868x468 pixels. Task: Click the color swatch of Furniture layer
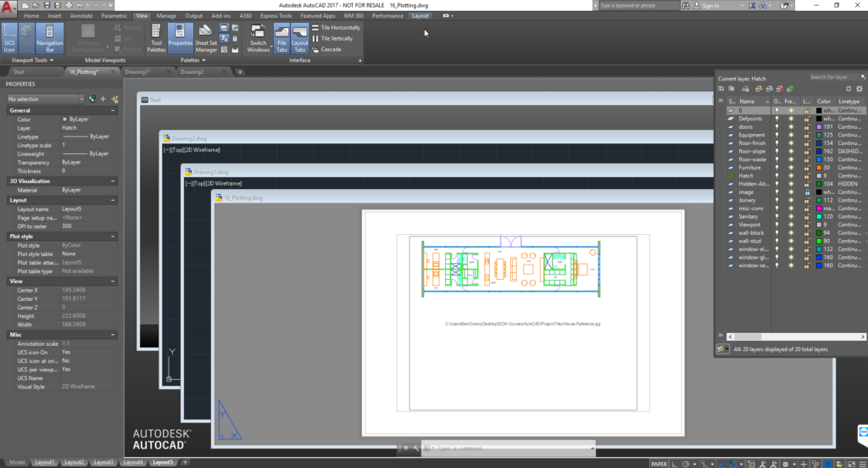point(820,168)
